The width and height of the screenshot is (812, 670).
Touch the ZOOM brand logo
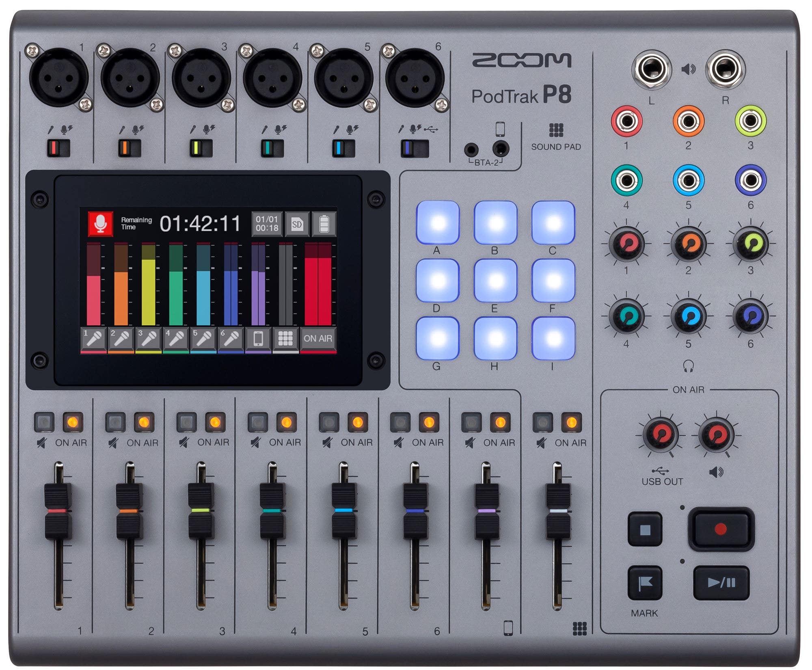coord(522,60)
